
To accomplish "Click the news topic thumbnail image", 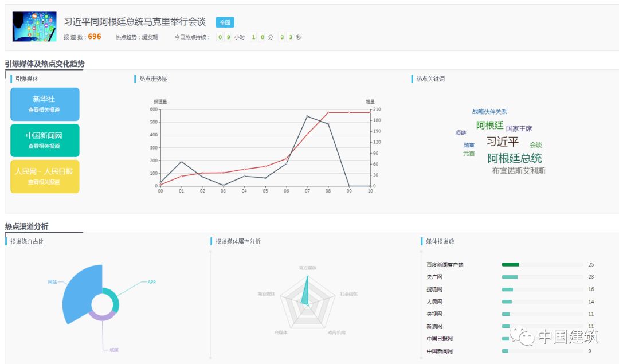I will pyautogui.click(x=34, y=26).
